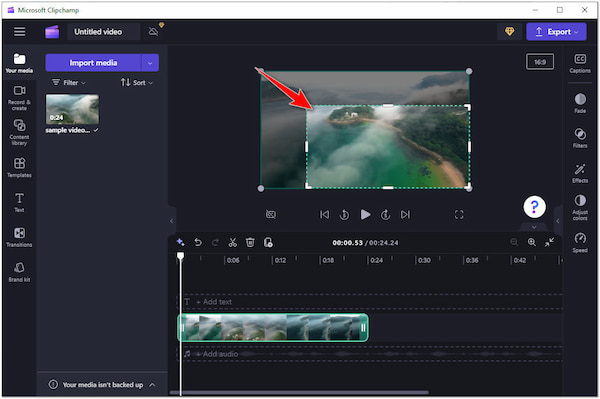Forward five seconds
Image resolution: width=600 pixels, height=399 pixels.
point(385,215)
